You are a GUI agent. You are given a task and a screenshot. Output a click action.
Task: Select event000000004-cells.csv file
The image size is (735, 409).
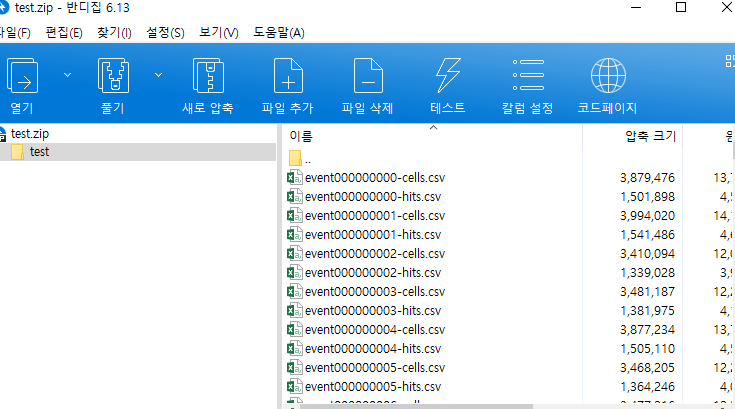[x=375, y=330]
